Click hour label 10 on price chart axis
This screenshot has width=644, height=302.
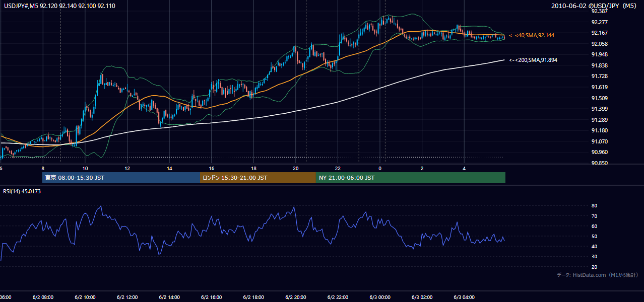tap(85, 169)
